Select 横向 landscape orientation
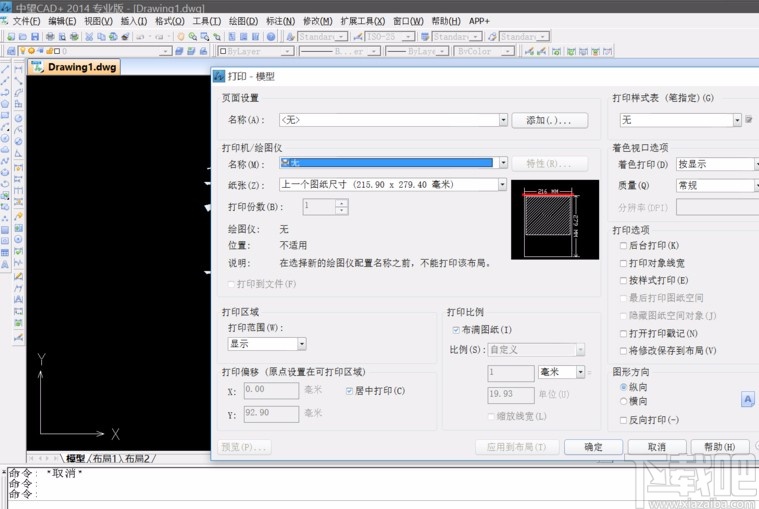The width and height of the screenshot is (759, 509). tap(623, 401)
